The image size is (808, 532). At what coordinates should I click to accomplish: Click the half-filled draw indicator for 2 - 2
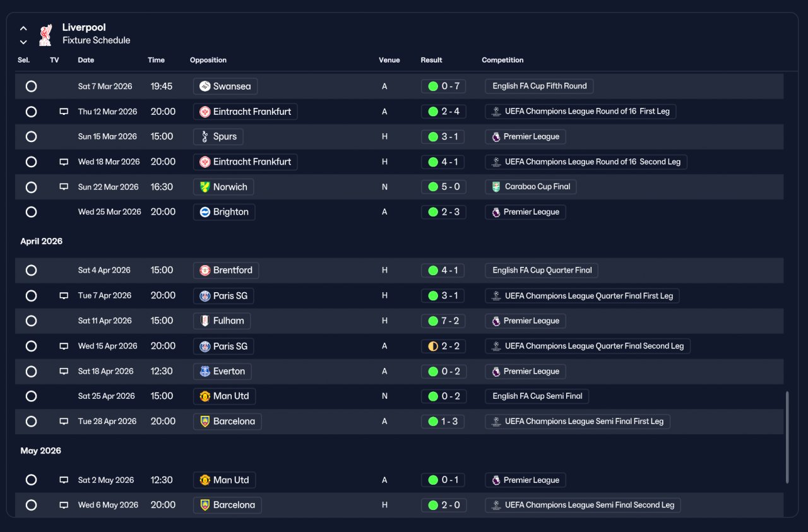[433, 346]
